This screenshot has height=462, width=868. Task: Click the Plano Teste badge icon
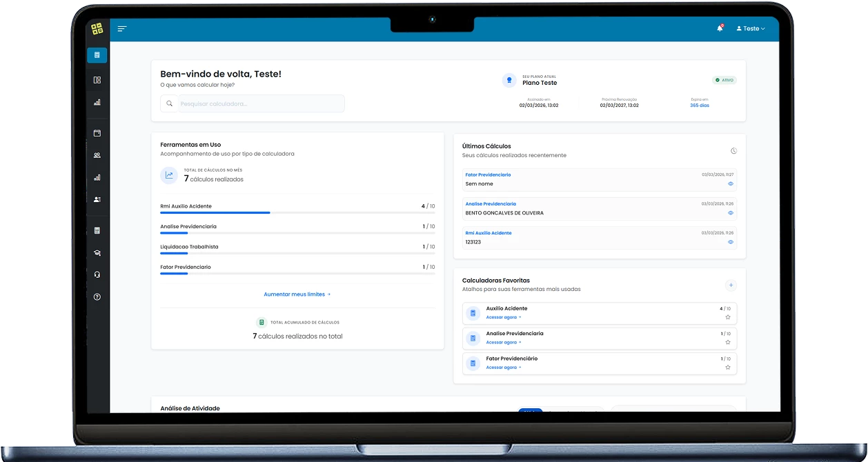coord(509,80)
